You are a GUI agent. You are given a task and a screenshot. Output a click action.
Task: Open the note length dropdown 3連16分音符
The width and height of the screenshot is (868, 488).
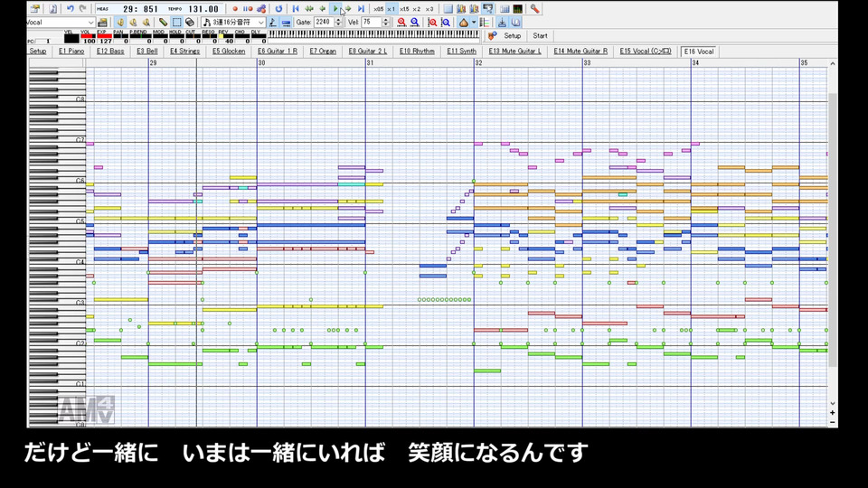pos(233,22)
